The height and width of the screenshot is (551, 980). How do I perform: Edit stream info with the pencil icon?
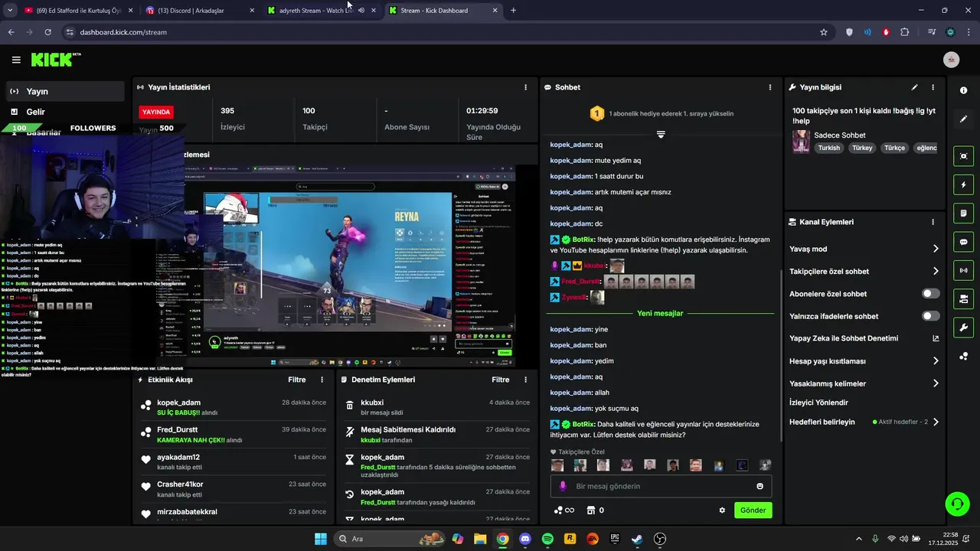point(914,87)
